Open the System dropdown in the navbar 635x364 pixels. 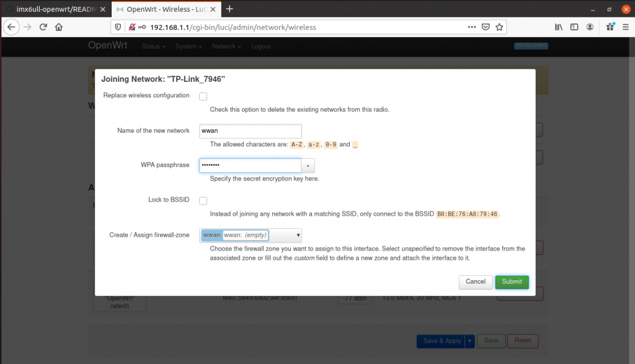click(189, 46)
